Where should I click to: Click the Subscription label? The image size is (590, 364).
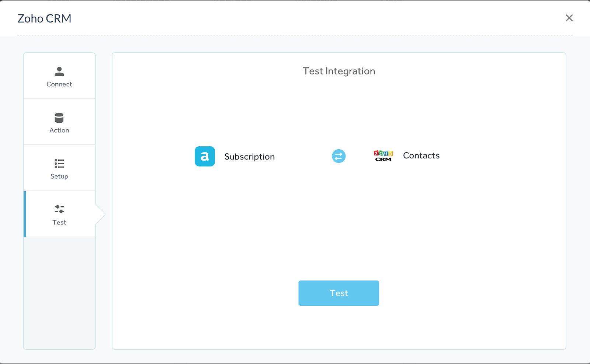point(250,157)
